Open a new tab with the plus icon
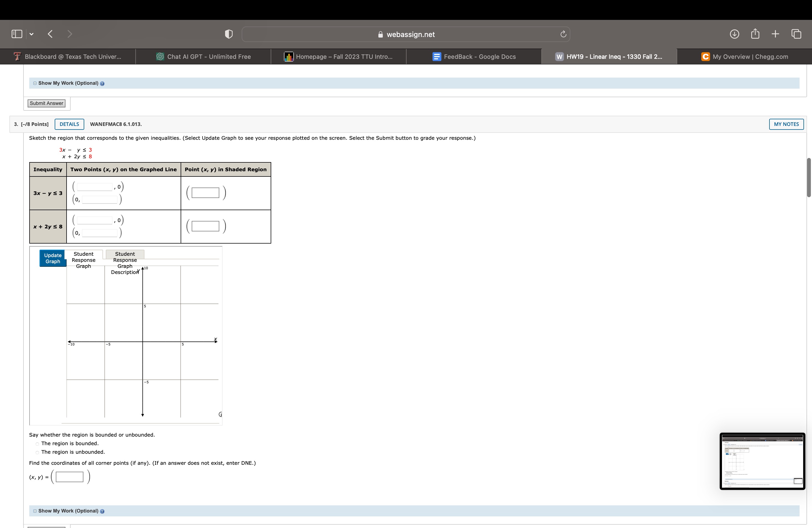Image resolution: width=812 pixels, height=528 pixels. point(775,34)
